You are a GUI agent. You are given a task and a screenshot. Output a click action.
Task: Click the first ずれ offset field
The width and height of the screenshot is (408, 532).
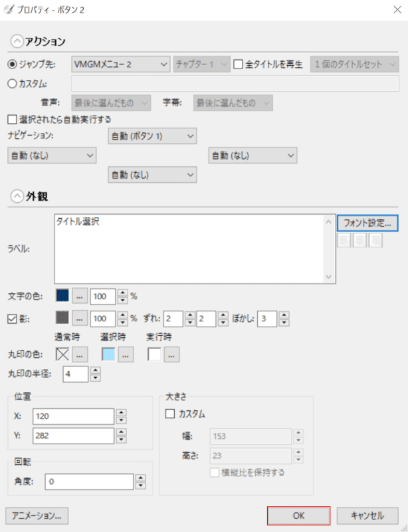point(173,319)
